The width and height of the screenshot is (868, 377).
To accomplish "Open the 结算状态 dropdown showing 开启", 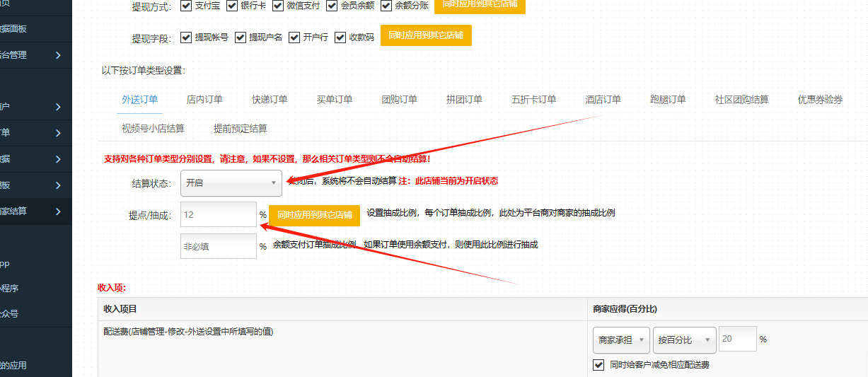I will click(231, 183).
